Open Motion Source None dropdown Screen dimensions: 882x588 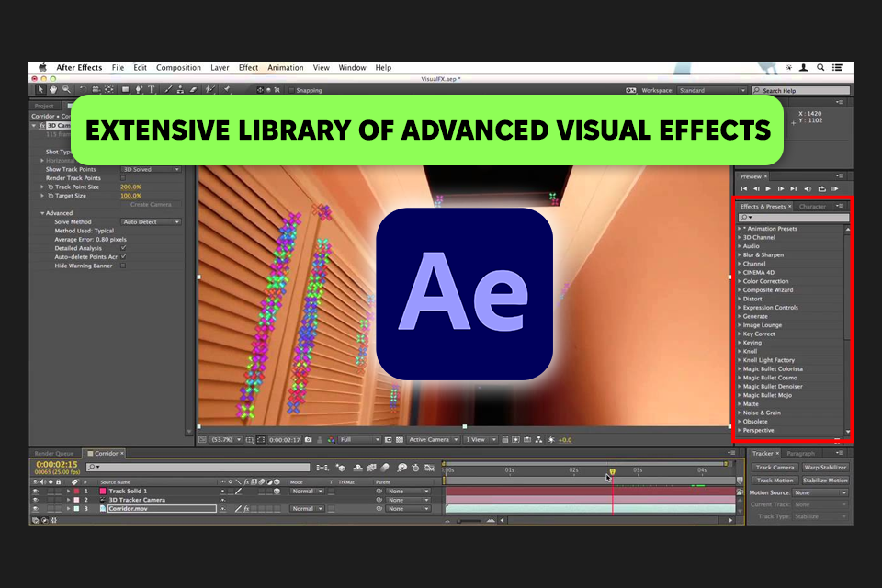(x=820, y=492)
